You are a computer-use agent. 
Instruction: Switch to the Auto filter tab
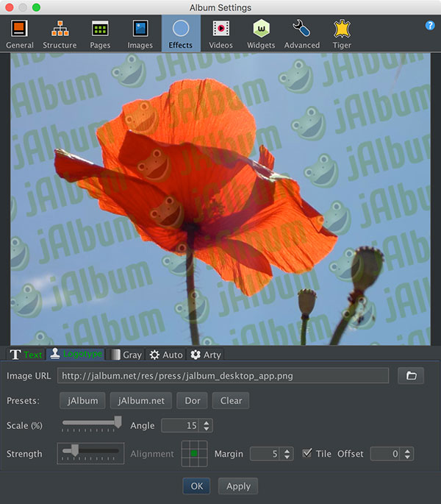coord(166,355)
